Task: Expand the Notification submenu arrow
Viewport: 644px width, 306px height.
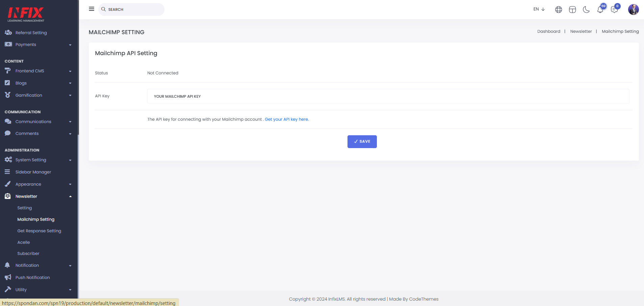Action: (70, 266)
